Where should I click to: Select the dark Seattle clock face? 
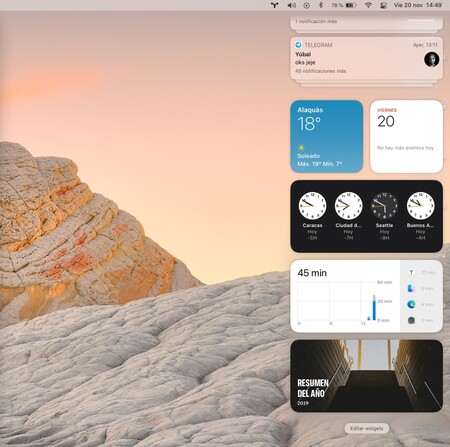coord(384,205)
